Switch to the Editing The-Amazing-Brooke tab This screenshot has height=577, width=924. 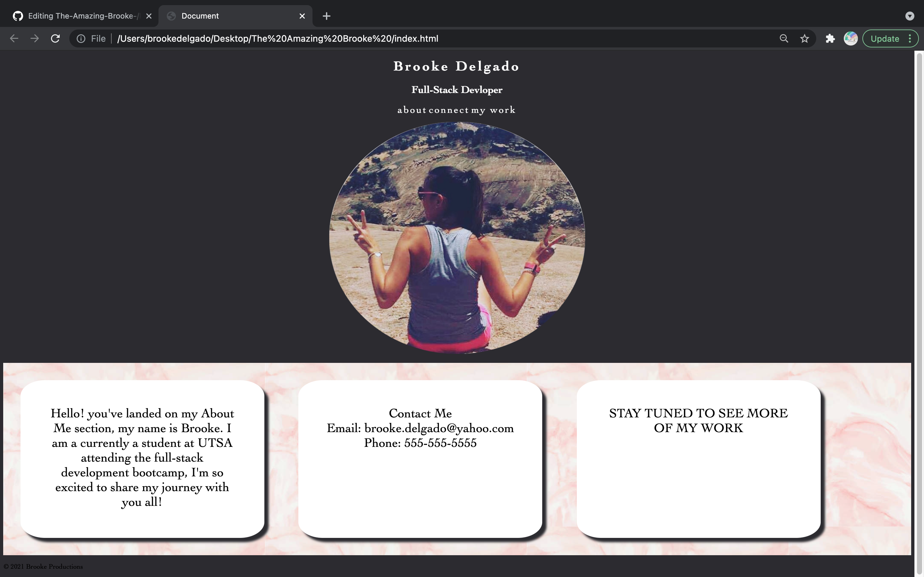[76, 16]
